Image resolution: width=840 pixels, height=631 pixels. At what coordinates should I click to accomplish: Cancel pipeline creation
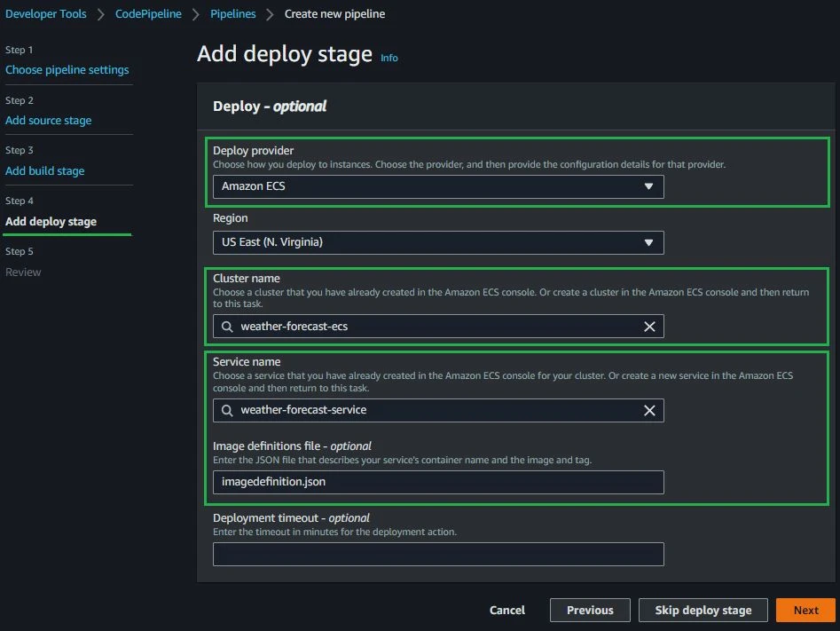click(x=507, y=610)
